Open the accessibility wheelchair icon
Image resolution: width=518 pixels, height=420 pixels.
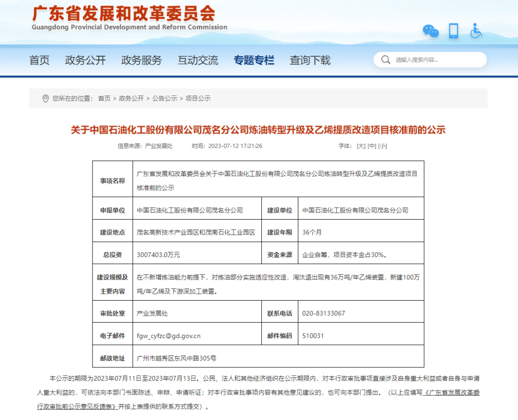[476, 31]
